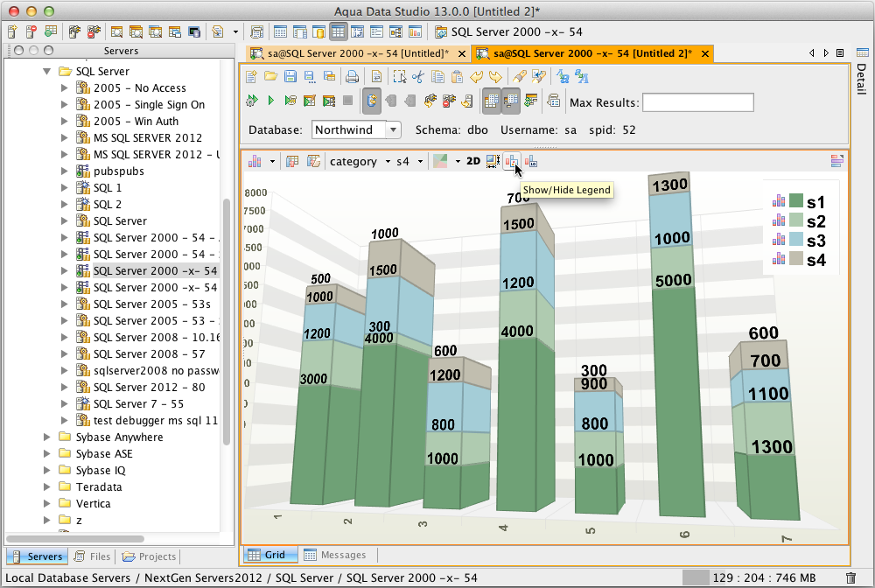
Task: Expand the Sybase Anywhere folder
Action: tap(47, 437)
